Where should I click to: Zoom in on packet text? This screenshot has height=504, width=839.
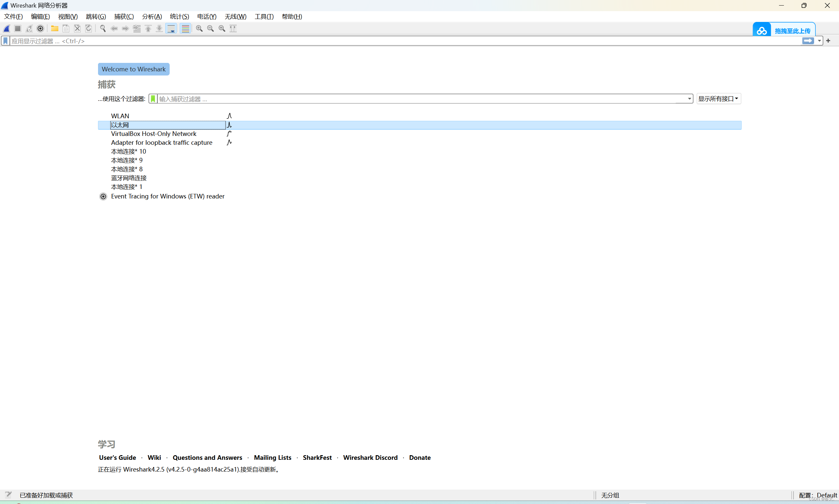click(x=199, y=28)
